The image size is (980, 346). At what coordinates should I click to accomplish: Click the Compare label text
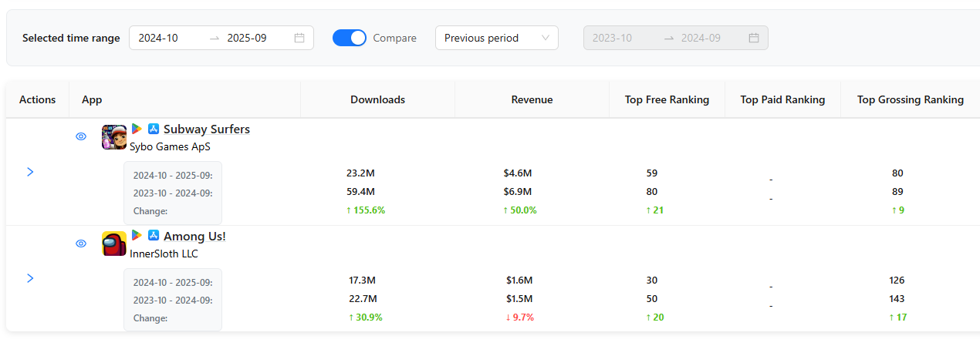(394, 38)
